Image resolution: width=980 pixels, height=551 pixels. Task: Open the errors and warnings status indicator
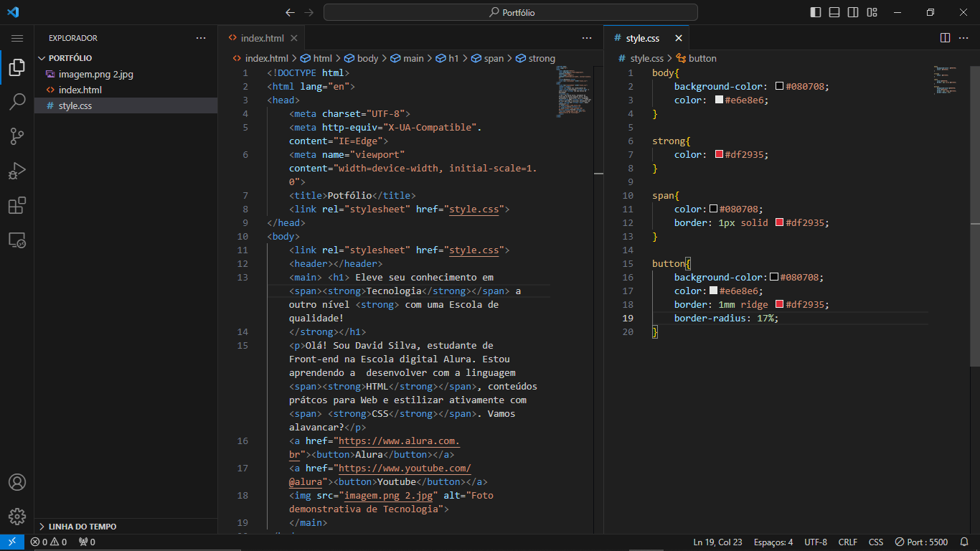[x=49, y=542]
